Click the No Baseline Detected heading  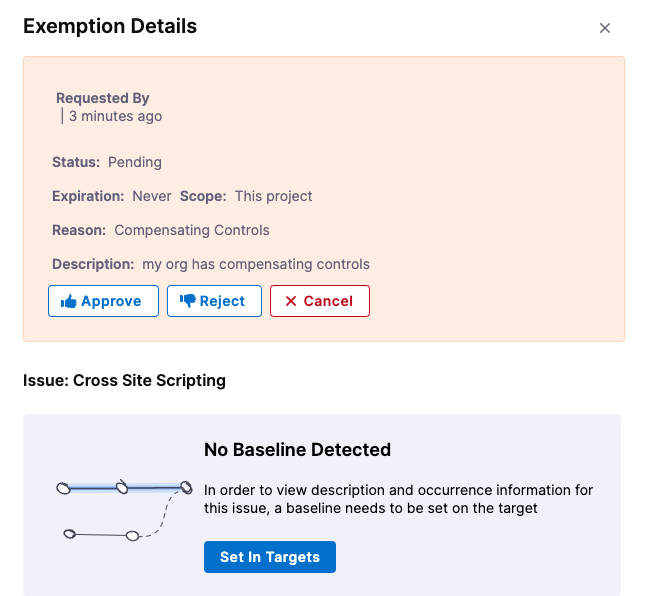coord(297,450)
